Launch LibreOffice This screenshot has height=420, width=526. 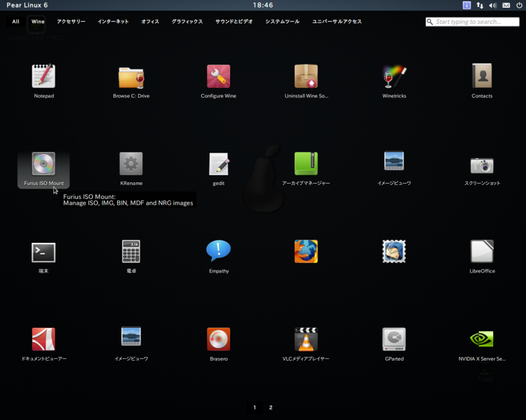[x=482, y=251]
